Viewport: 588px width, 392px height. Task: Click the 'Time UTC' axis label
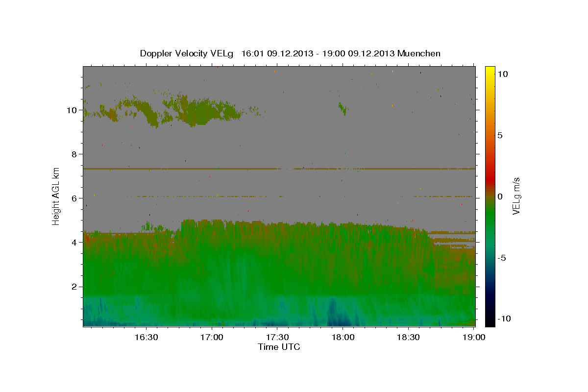point(279,347)
